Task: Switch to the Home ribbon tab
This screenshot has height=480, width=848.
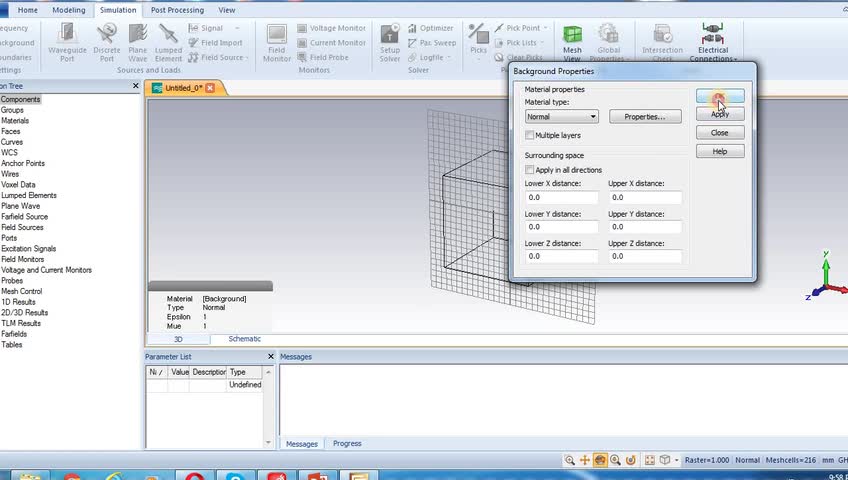Action: coord(28,10)
